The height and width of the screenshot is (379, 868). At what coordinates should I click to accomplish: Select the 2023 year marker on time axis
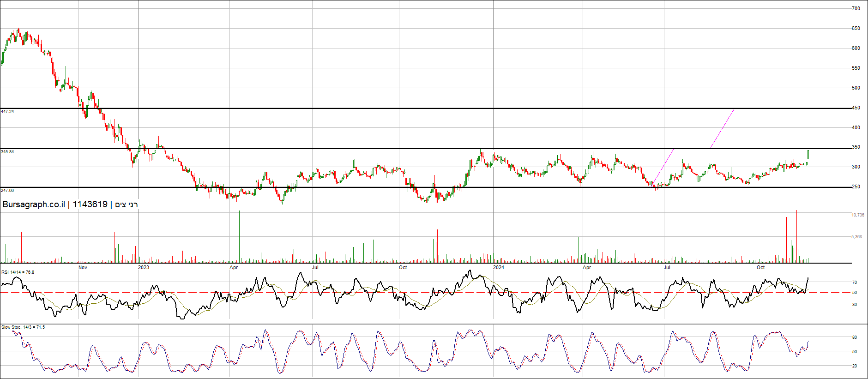(144, 267)
